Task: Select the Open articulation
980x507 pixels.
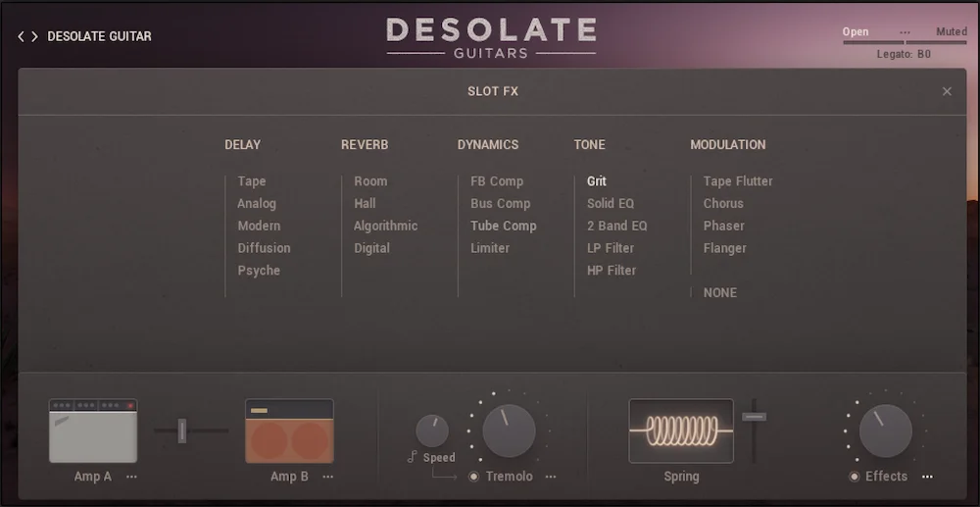Action: pyautogui.click(x=855, y=32)
